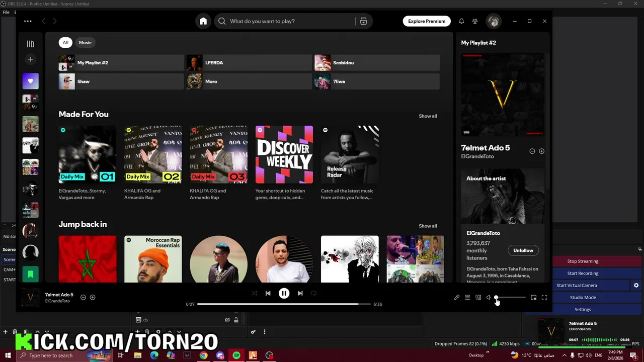Open the Discover Weekly card
The width and height of the screenshot is (644, 362).
click(284, 163)
